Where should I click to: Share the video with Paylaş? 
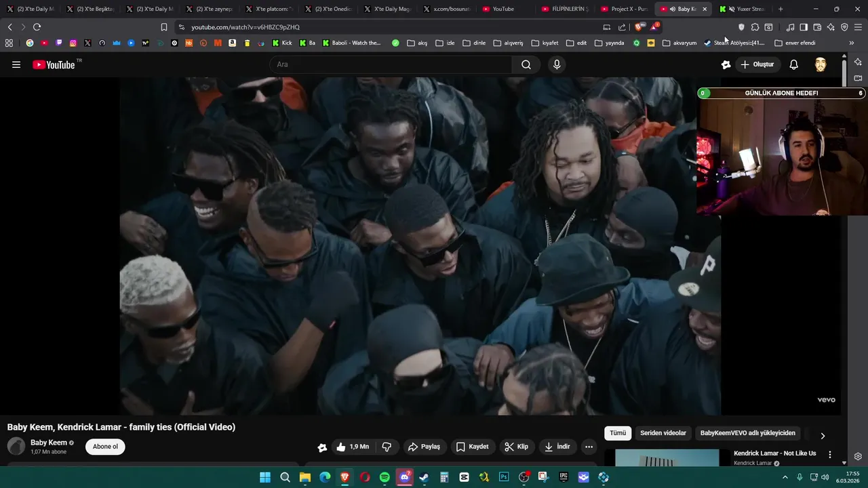(x=424, y=447)
